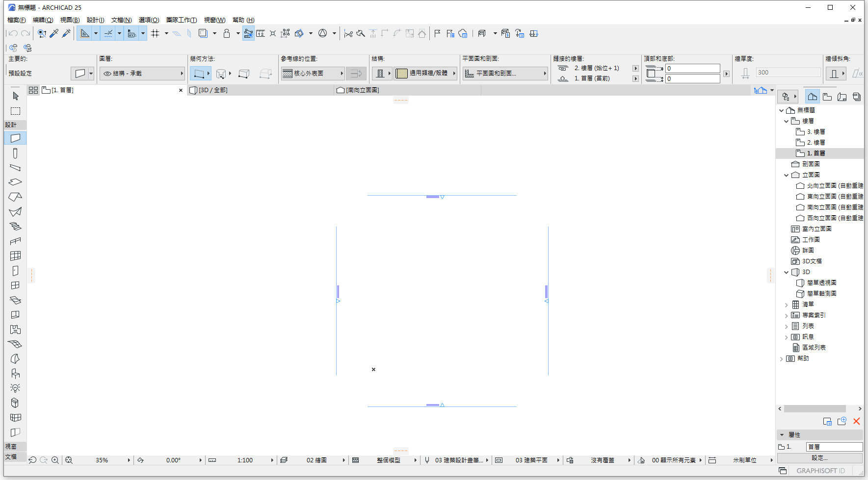
Task: Select the Wall tool in toolbox
Action: (x=15, y=138)
